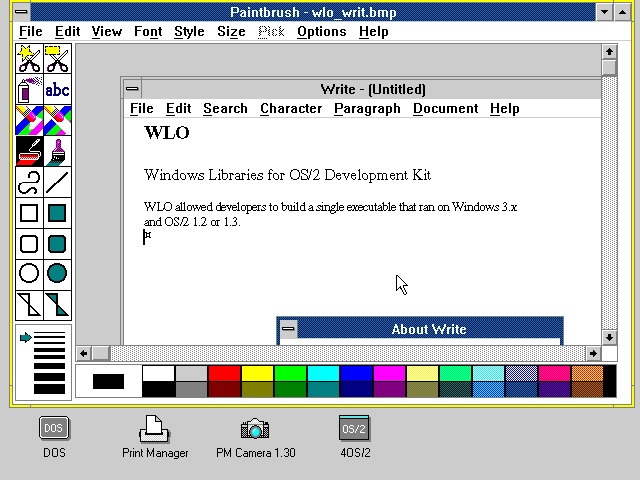Click canvas vertical scrollbar down arrow
This screenshot has height=480, width=640.
(x=609, y=337)
